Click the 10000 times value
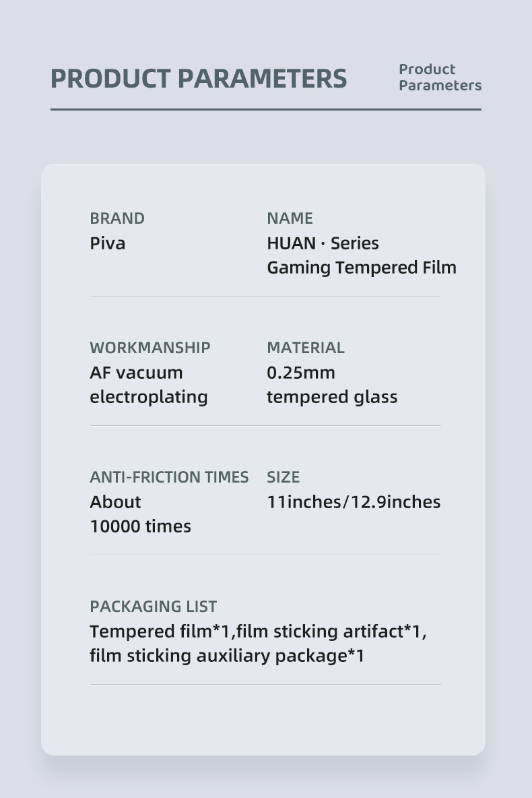The height and width of the screenshot is (798, 532). point(140,526)
